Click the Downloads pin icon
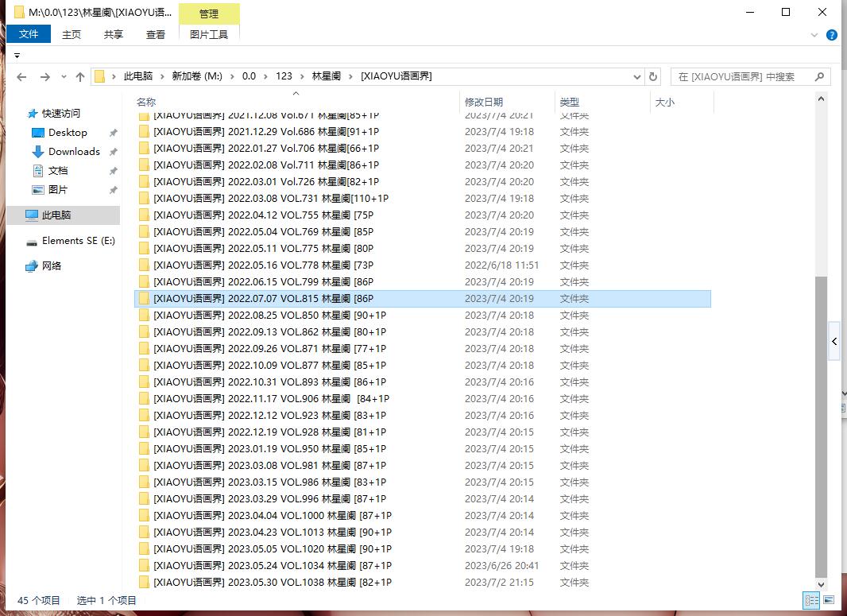Viewport: 847px width, 616px height. pyautogui.click(x=113, y=152)
